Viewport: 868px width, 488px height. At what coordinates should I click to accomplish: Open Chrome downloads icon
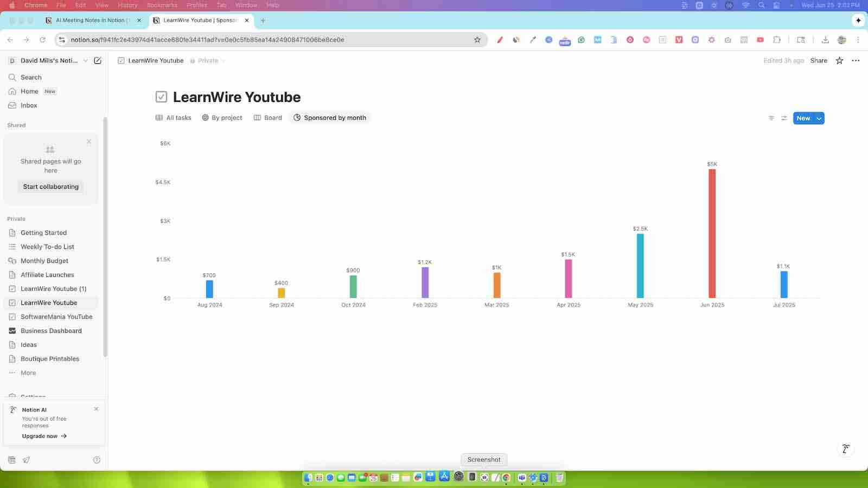point(825,40)
